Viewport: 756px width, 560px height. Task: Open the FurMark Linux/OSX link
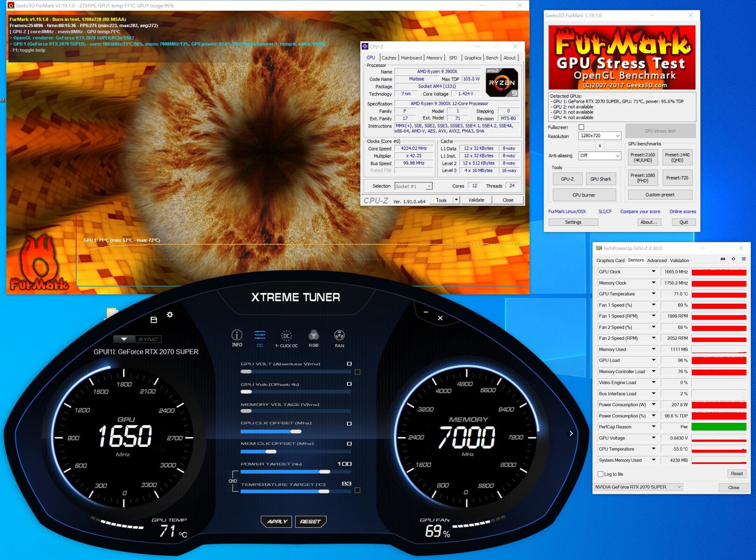[x=567, y=211]
